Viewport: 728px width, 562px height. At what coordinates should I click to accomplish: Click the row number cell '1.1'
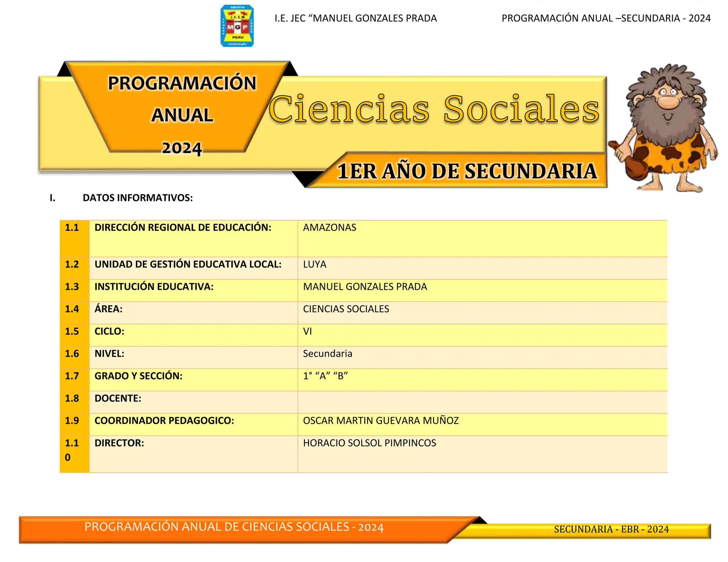click(74, 239)
